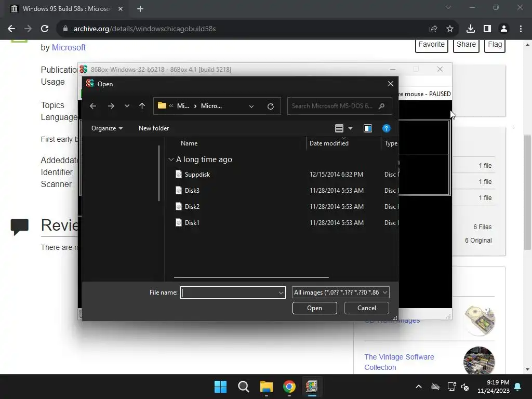The width and height of the screenshot is (532, 399).
Task: Click navigation pane vertical scrollbar
Action: (159, 173)
